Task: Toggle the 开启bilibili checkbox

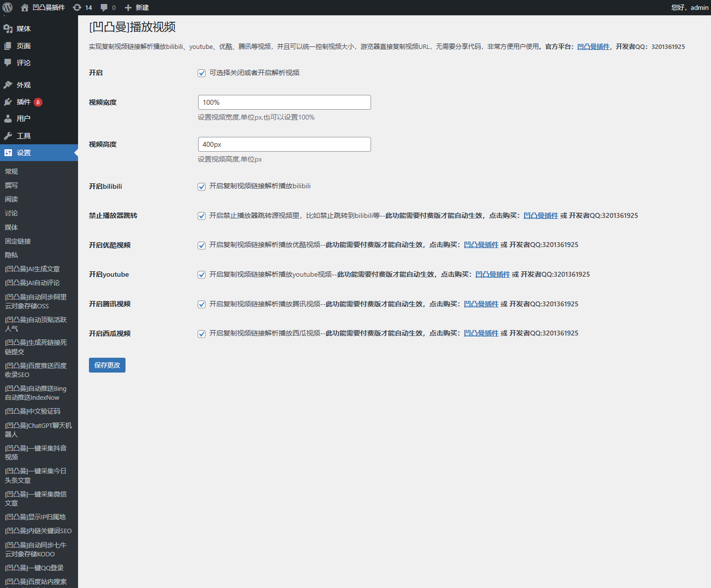Action: 202,187
